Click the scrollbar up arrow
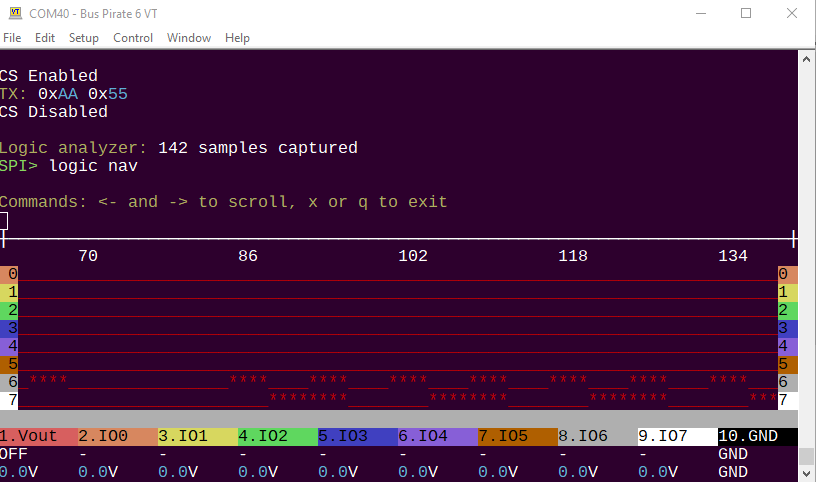The width and height of the screenshot is (816, 482). coord(806,59)
